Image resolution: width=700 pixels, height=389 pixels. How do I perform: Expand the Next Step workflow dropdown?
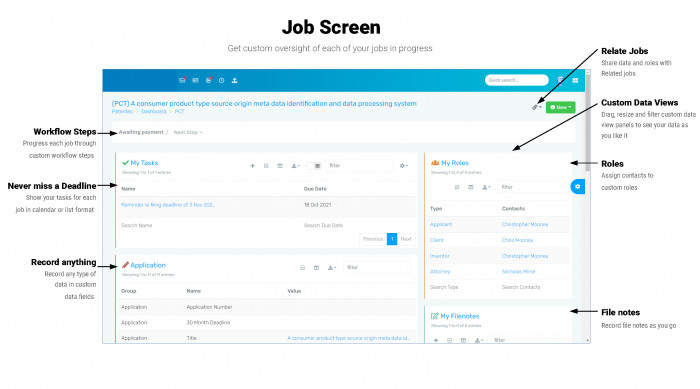188,132
